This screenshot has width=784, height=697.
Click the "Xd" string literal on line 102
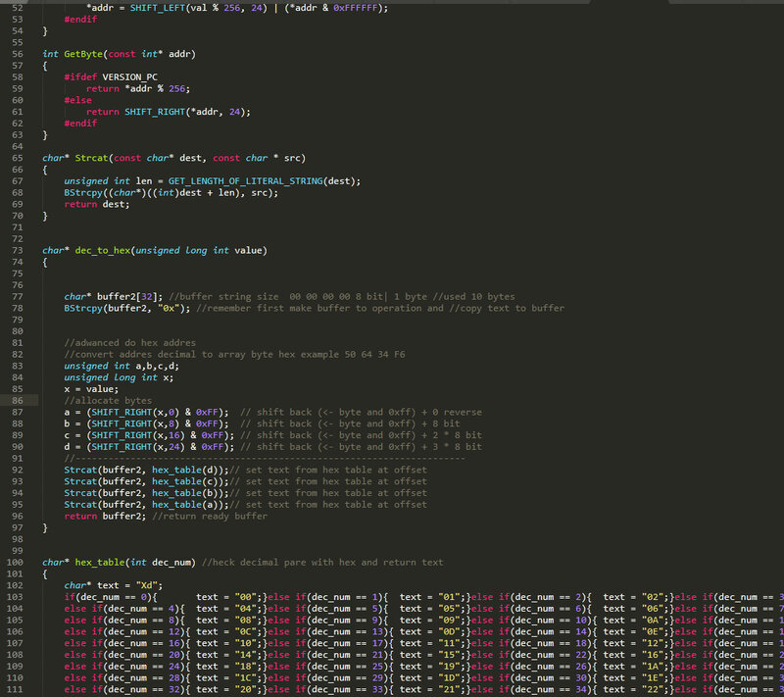pos(146,585)
